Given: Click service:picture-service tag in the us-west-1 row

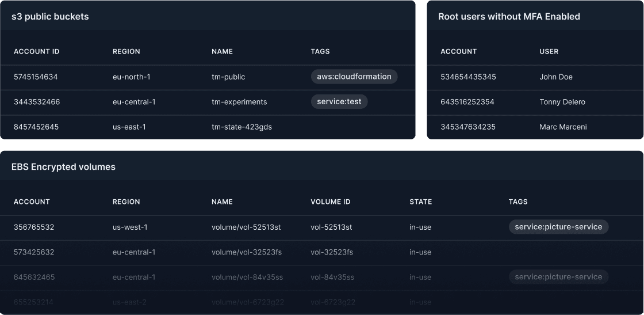Looking at the screenshot, I should click(558, 227).
